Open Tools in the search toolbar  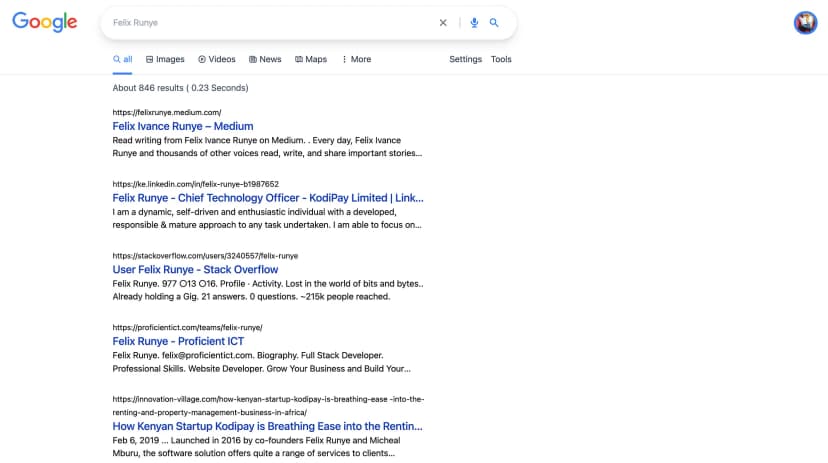pos(501,59)
